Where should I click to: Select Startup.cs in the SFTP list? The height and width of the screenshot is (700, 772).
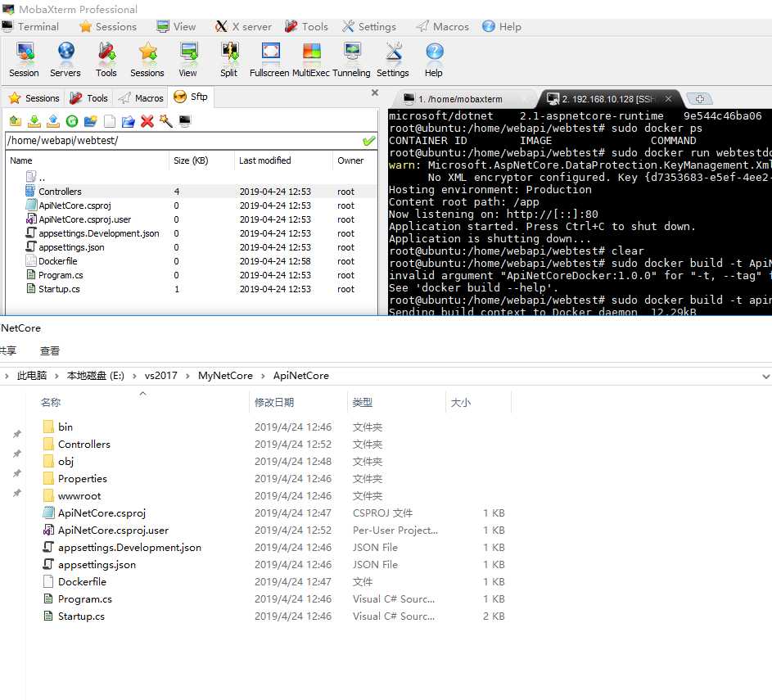coord(192,289)
